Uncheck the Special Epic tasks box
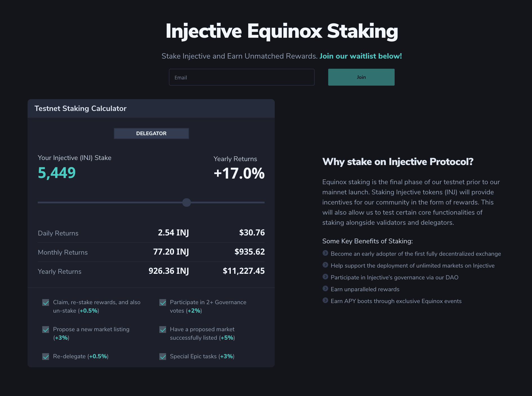The height and width of the screenshot is (396, 532). [x=163, y=357]
